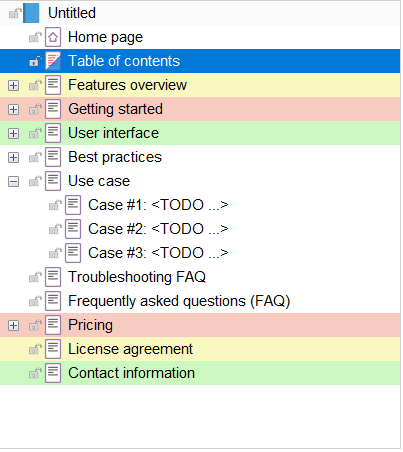Toggle the lock icon beside Untitled project
The image size is (403, 452).
(15, 13)
